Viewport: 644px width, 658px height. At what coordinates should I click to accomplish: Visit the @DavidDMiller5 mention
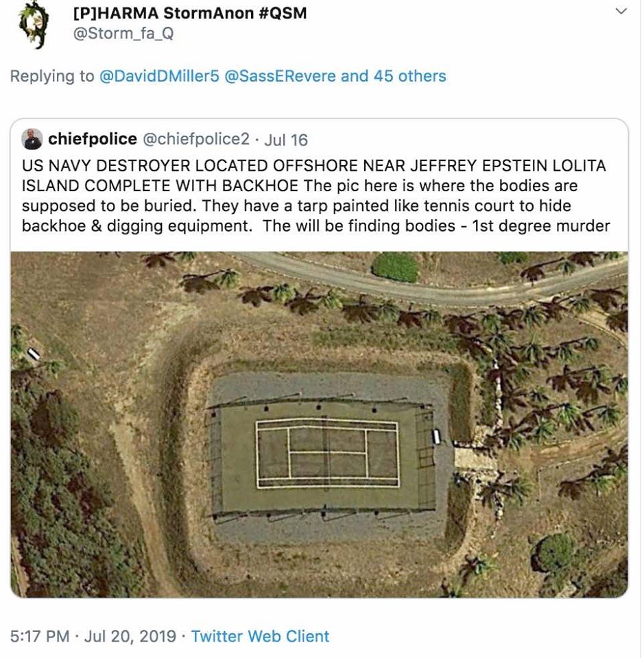click(159, 76)
